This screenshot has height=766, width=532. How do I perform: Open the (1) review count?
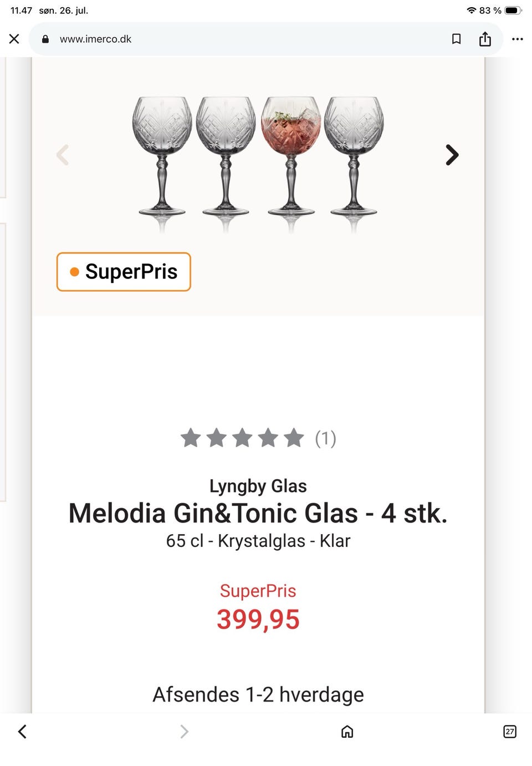click(325, 438)
